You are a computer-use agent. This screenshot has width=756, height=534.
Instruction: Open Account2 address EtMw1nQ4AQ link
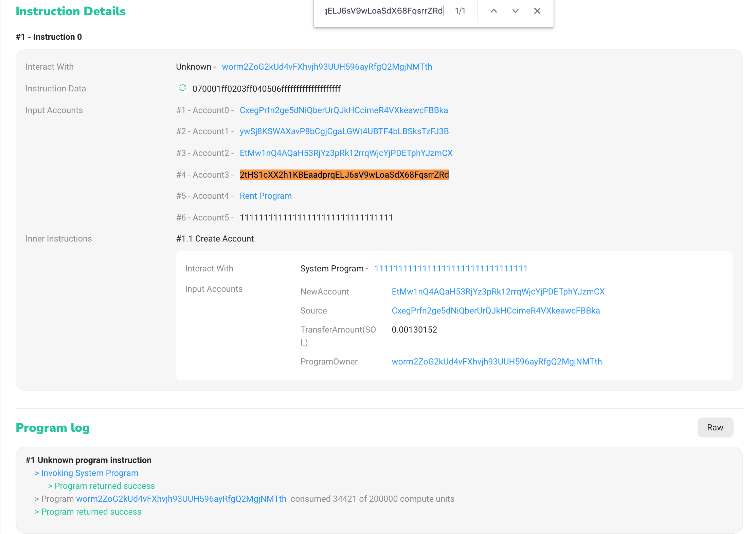click(346, 153)
